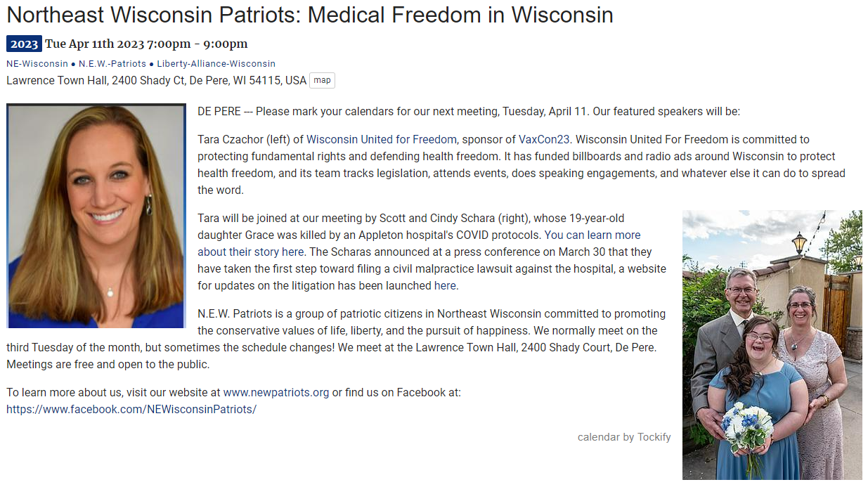The width and height of the screenshot is (868, 494).
Task: Open the NE-Wisconsin tag
Action: coord(37,64)
